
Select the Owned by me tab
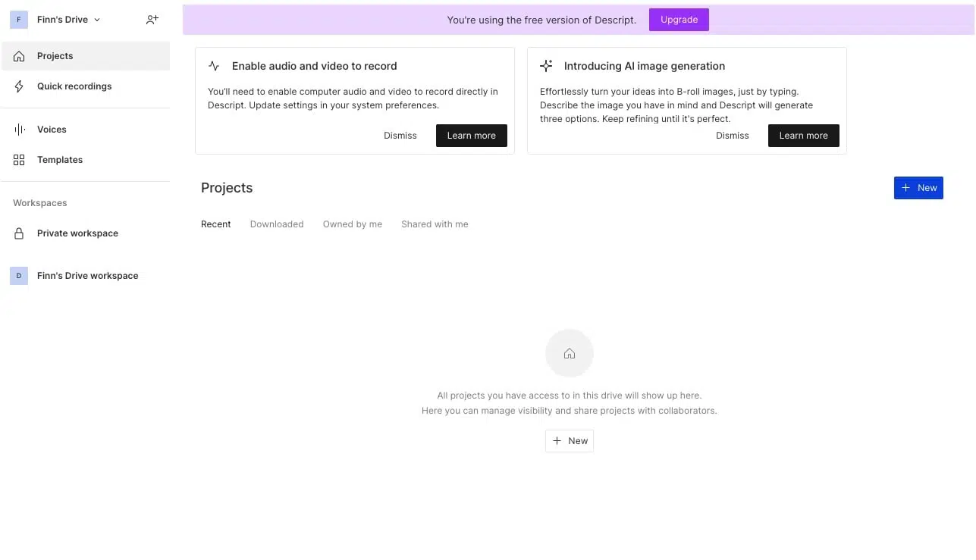click(x=352, y=224)
